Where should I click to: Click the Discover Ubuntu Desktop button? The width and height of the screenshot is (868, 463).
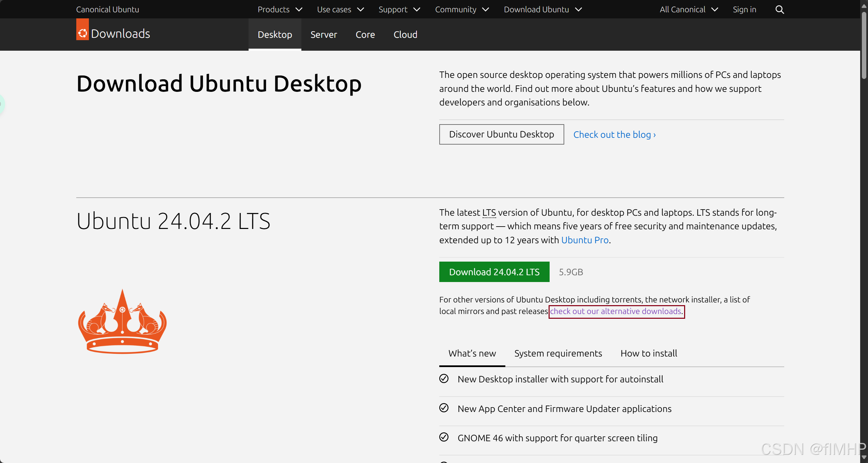coord(501,134)
